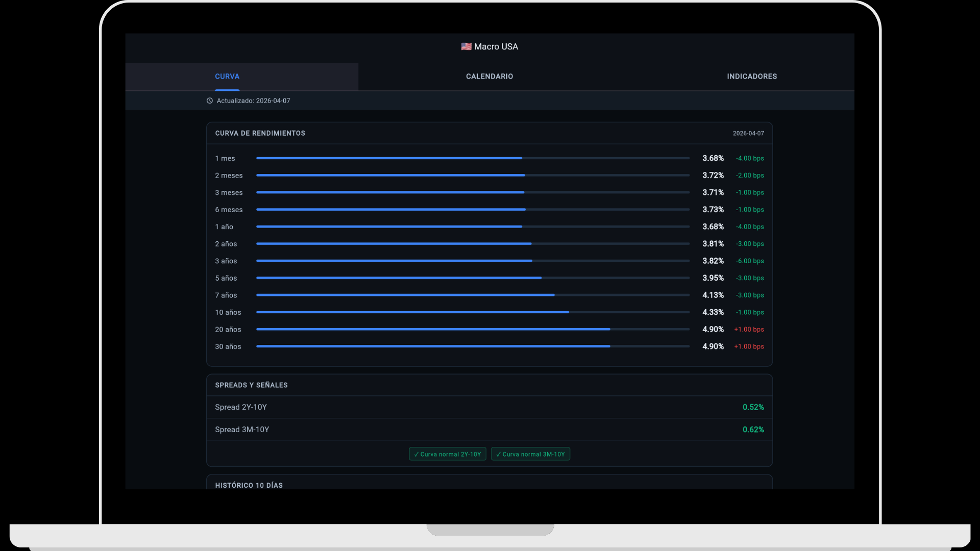This screenshot has height=551, width=980.
Task: Click the clock icon next to Actualizado
Action: (x=209, y=101)
